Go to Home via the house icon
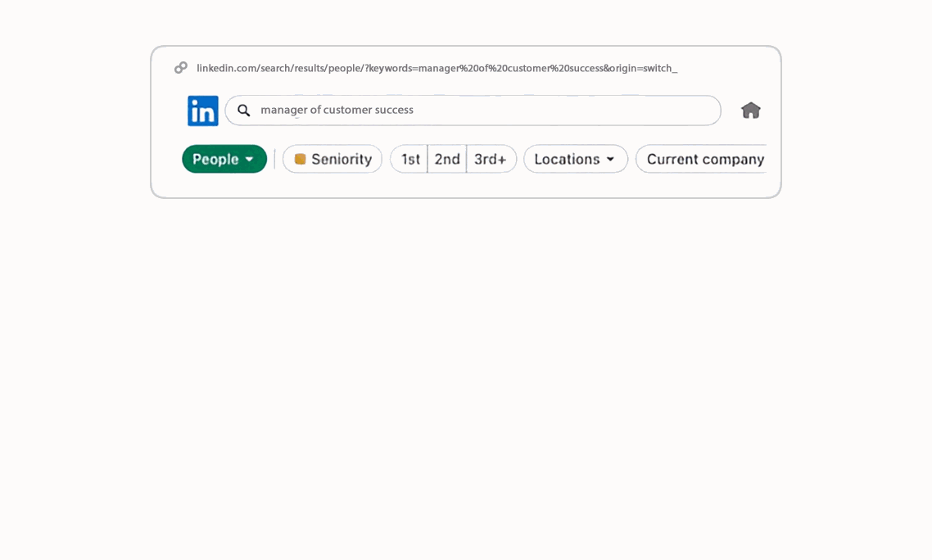Image resolution: width=932 pixels, height=560 pixels. click(x=750, y=111)
